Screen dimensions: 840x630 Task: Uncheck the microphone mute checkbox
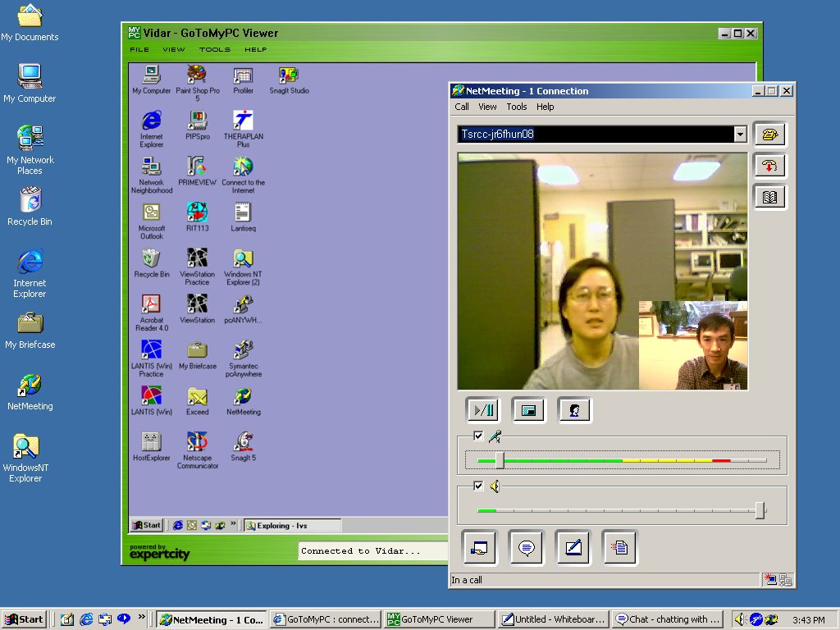click(x=478, y=436)
